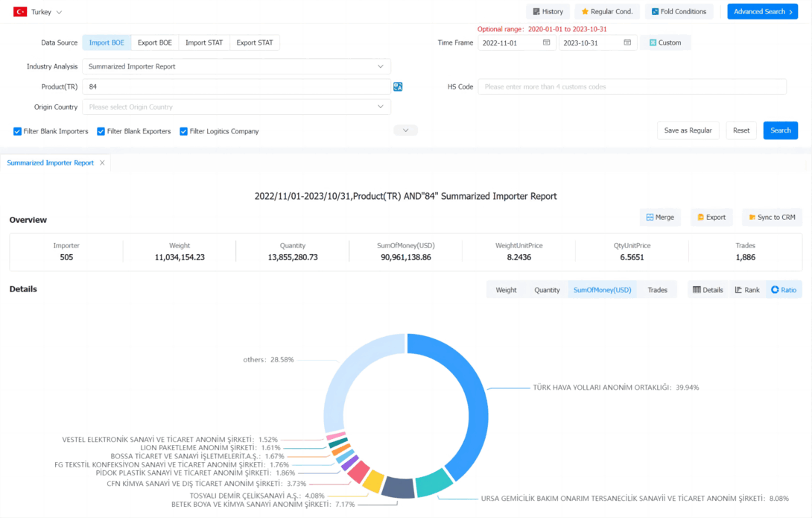Switch to Export STAT data source
The width and height of the screenshot is (812, 518).
pyautogui.click(x=255, y=42)
